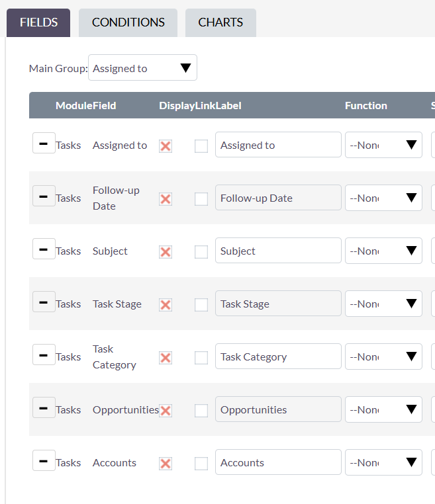Switch to the FIELDS tab
435x504 pixels.
tap(38, 22)
